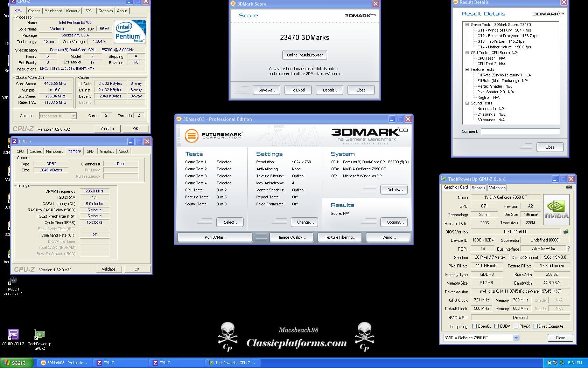Collapse the Game Tests tree node
Screen dimensions: 588x368
pyautogui.click(x=467, y=25)
